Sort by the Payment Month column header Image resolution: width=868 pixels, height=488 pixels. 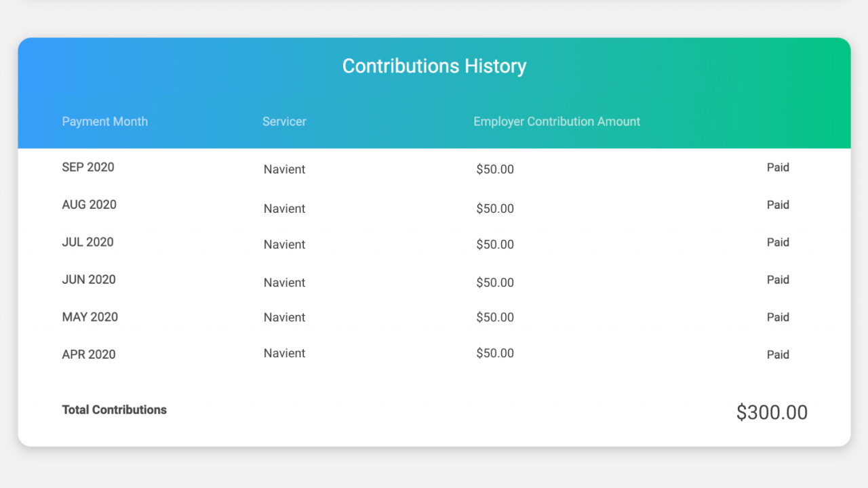(104, 121)
